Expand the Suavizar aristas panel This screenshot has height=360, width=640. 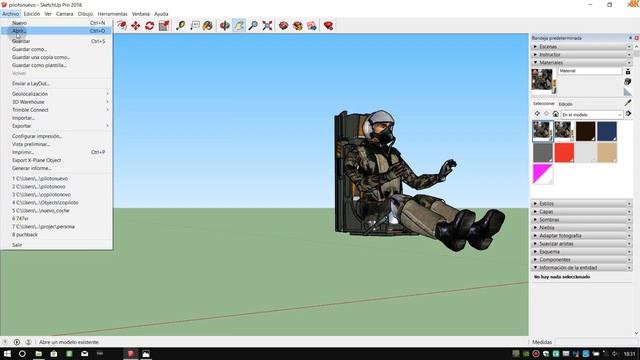(x=582, y=244)
